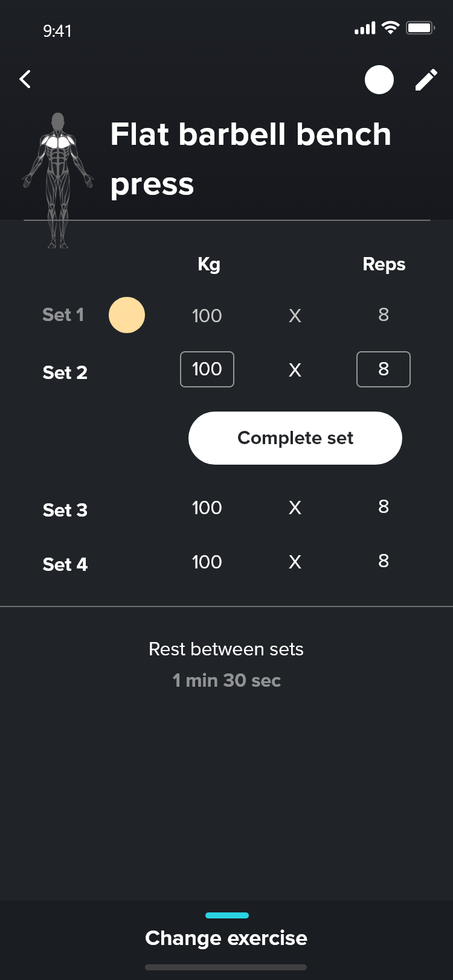Edit the Set 2 weight field
Image resolution: width=453 pixels, height=980 pixels.
click(x=207, y=369)
